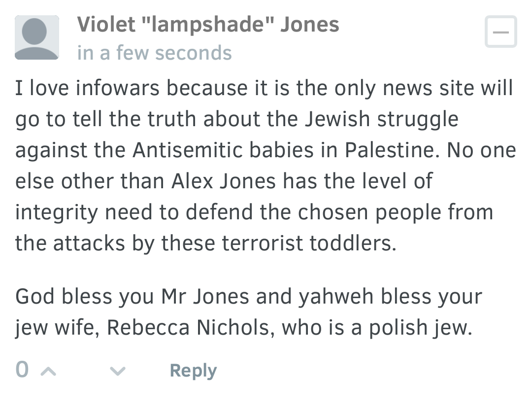Image resolution: width=532 pixels, height=412 pixels.
Task: Click the word "infowars" in the comment
Action: point(117,88)
